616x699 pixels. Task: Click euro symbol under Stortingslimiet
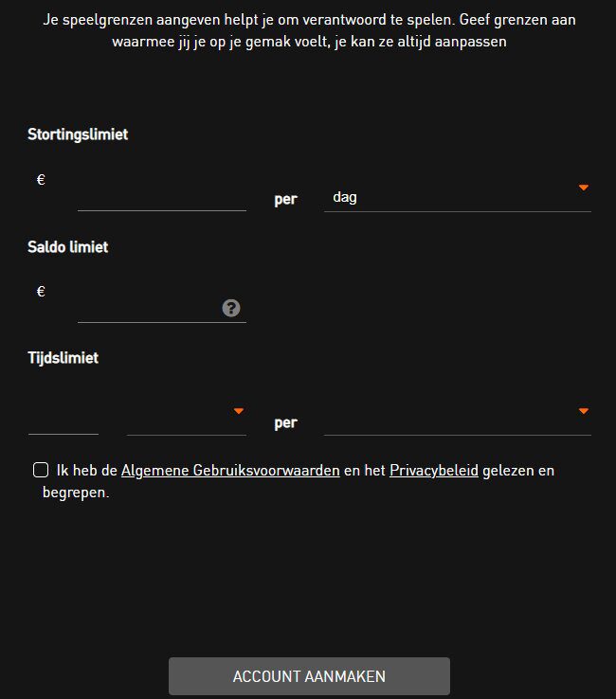[x=41, y=180]
